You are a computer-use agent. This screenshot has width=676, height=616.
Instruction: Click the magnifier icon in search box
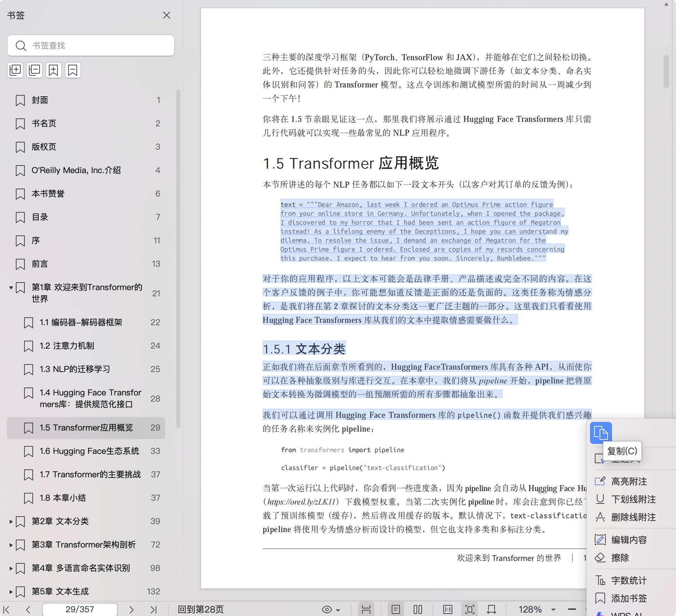tap(21, 45)
